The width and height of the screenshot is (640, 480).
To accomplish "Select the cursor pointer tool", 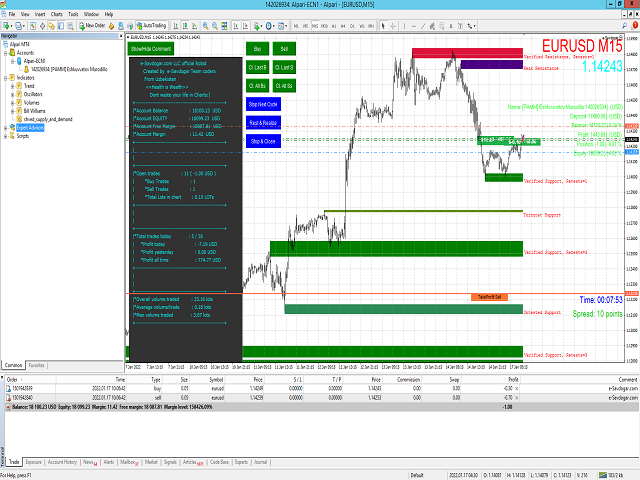I will point(383,26).
